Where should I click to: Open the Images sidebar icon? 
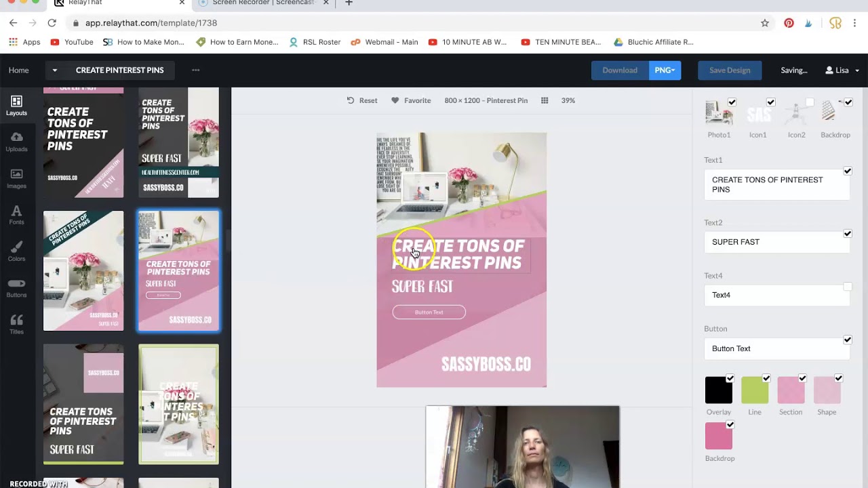coord(16,178)
